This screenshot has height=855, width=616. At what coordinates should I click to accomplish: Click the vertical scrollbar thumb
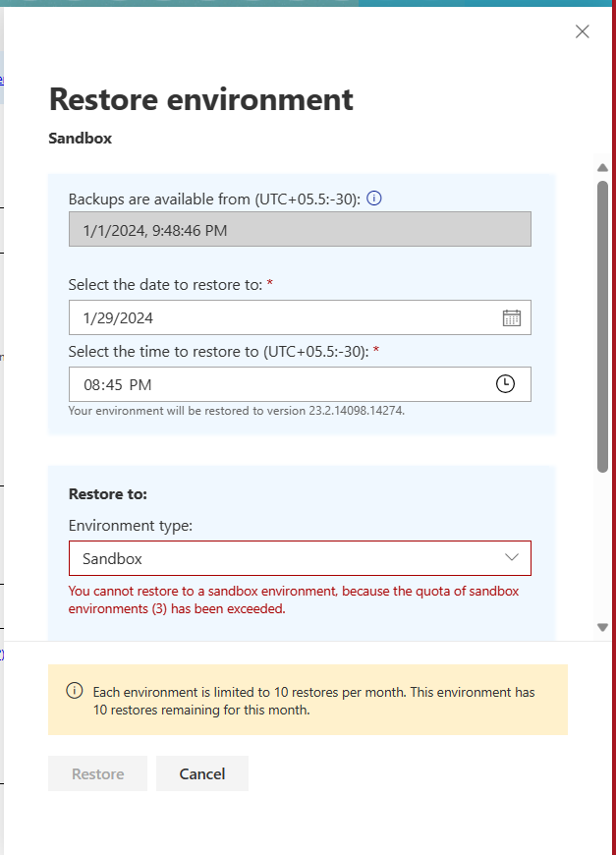point(602,326)
